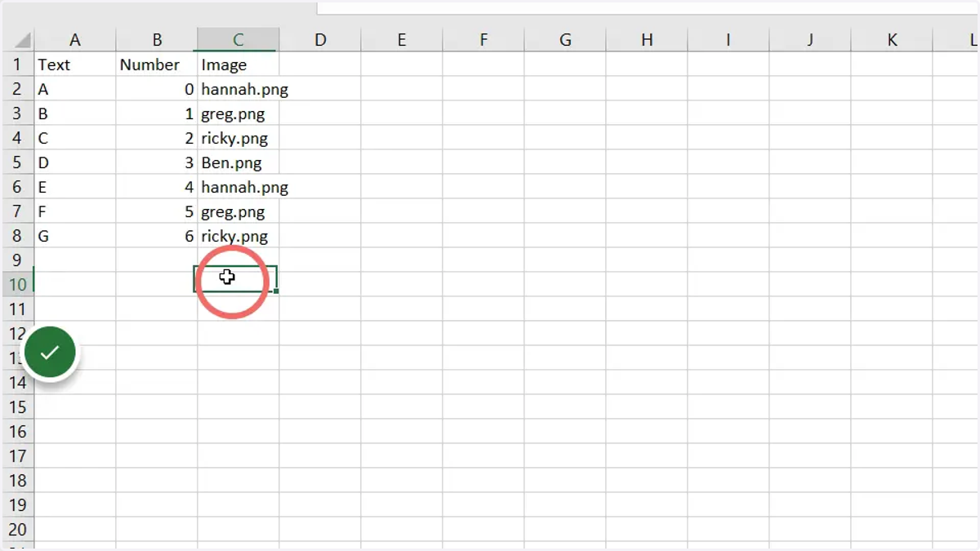
Task: Click the Select All corner triangle
Action: (21, 40)
